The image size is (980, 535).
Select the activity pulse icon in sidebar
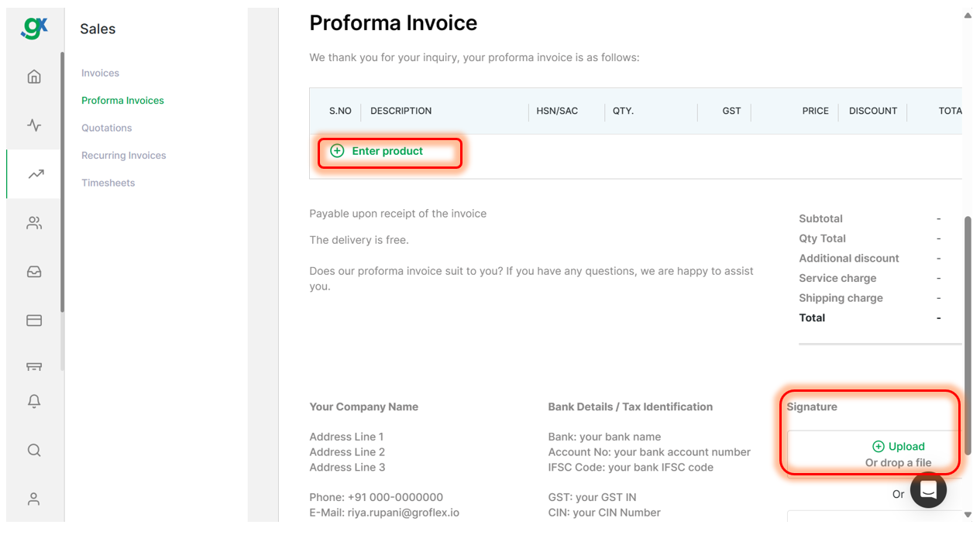(33, 125)
